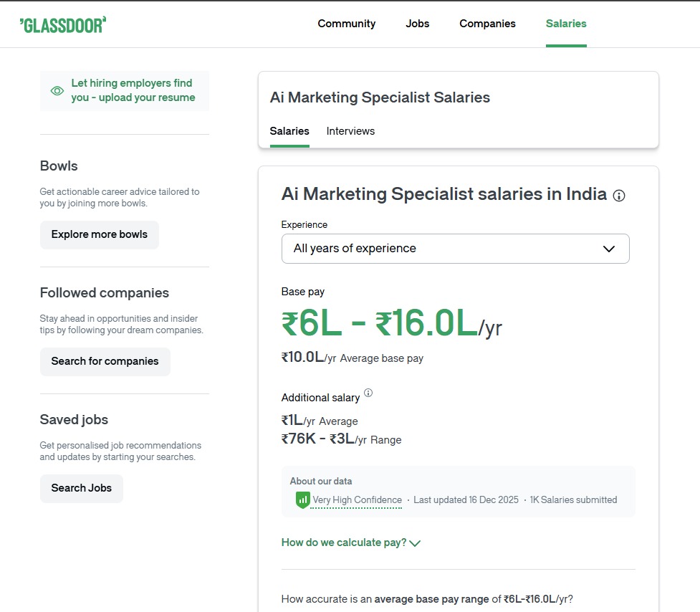700x612 pixels.
Task: Select the Jobs navigation item
Action: click(417, 24)
